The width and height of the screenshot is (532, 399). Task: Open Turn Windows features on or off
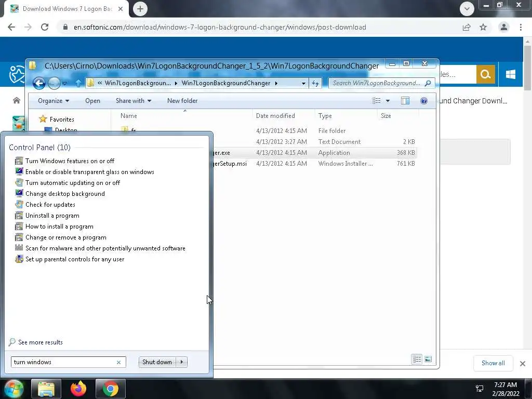(x=70, y=161)
